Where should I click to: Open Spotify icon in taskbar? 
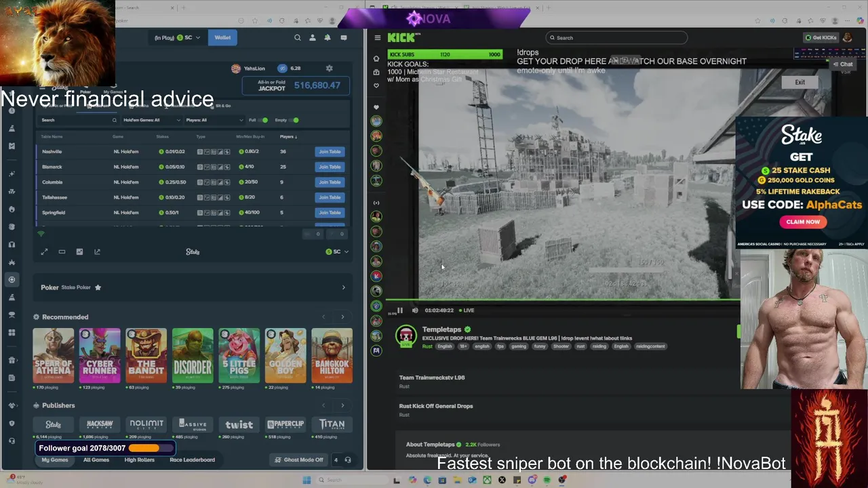coord(547,481)
